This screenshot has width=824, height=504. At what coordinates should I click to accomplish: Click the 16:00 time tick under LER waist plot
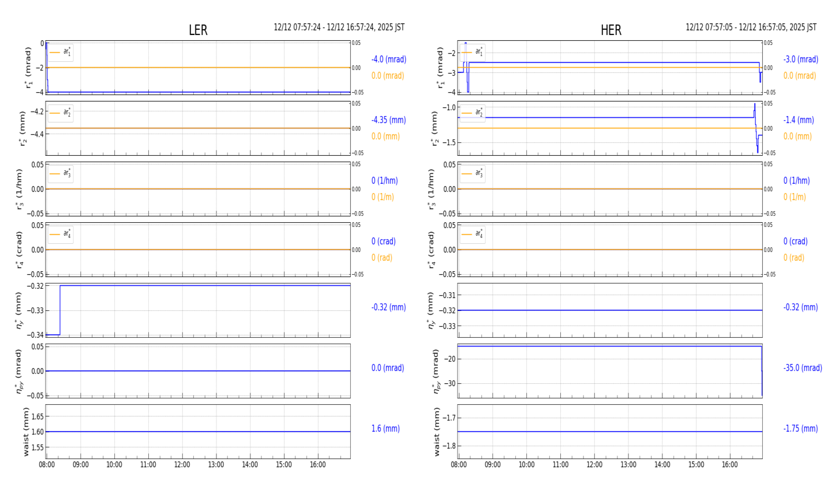click(x=317, y=465)
